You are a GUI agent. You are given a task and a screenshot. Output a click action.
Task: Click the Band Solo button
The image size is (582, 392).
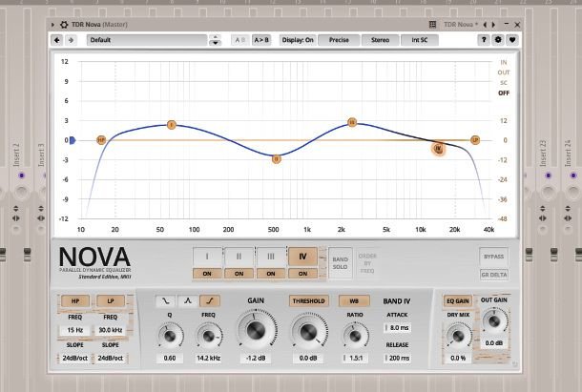click(x=340, y=263)
